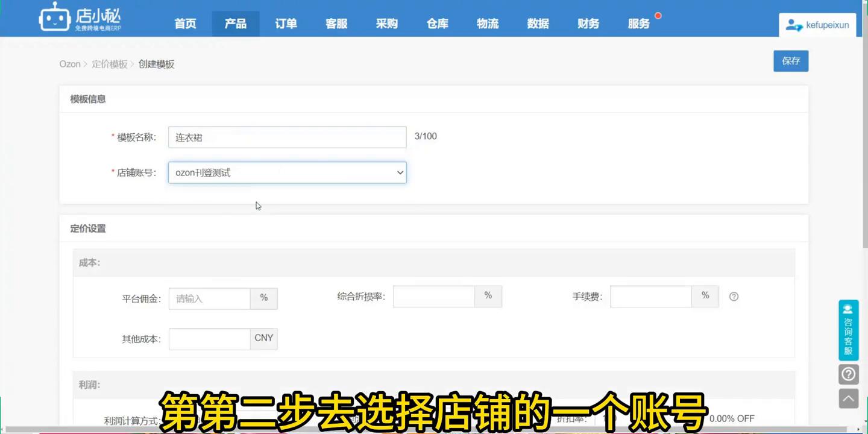868x434 pixels.
Task: Open the 订单 menu
Action: [285, 24]
